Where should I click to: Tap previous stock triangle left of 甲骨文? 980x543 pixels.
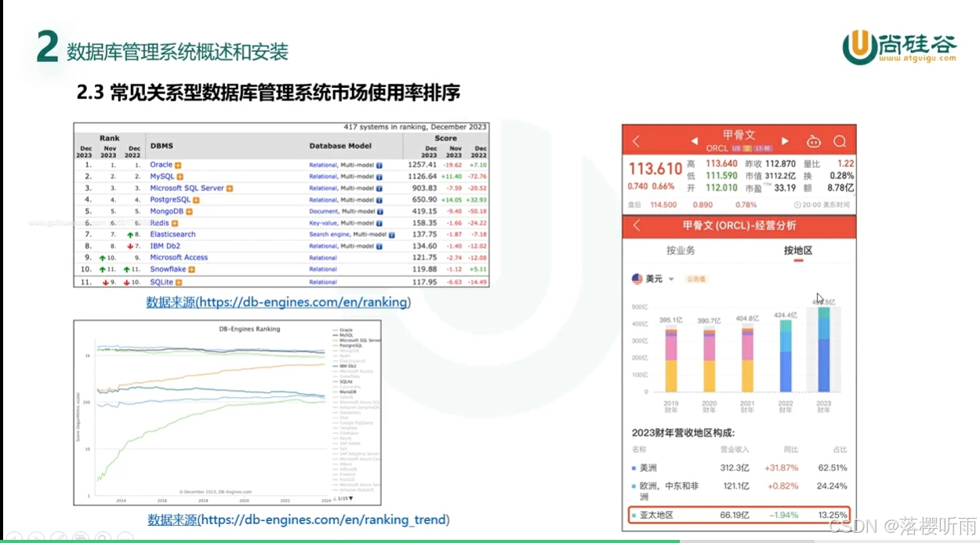pos(694,141)
